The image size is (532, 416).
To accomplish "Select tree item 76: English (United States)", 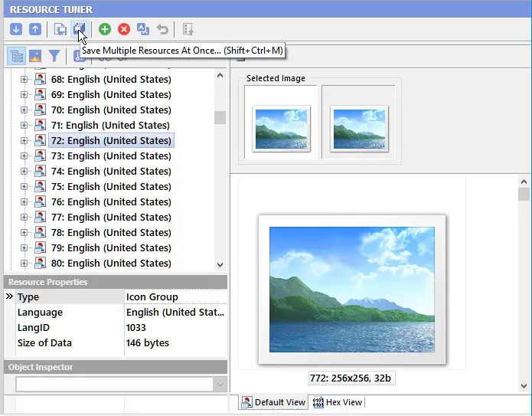I will click(111, 201).
